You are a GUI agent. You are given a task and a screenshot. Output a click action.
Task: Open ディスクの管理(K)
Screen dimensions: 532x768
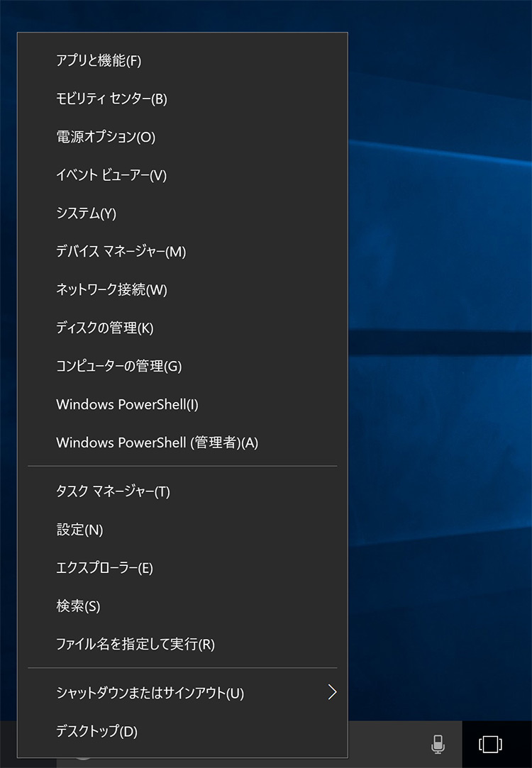tap(104, 328)
